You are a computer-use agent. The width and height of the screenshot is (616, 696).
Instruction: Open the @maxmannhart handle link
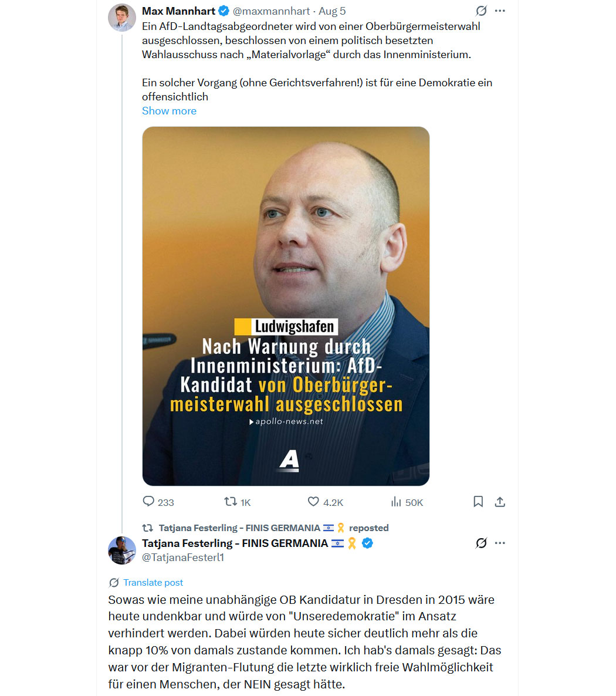click(x=271, y=11)
